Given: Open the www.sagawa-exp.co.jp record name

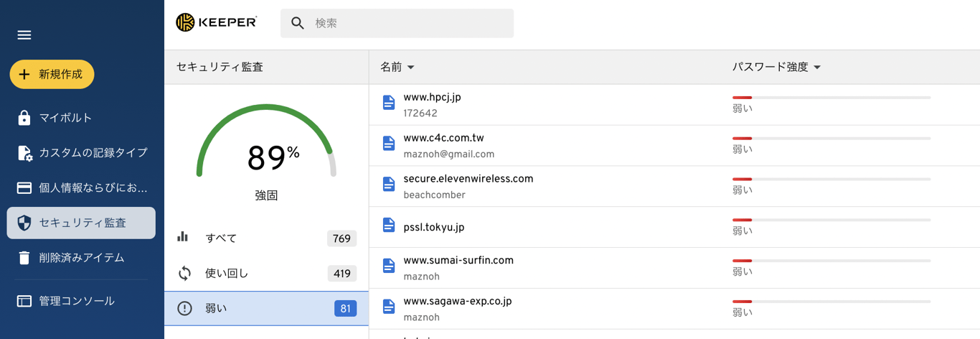Looking at the screenshot, I should (458, 302).
